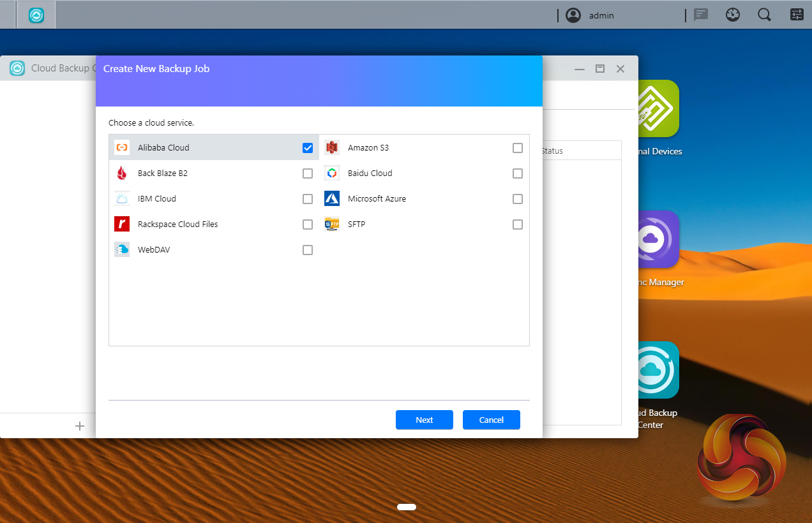Viewport: 812px width, 523px height.
Task: Select the Back Blaze B2 label
Action: point(163,173)
